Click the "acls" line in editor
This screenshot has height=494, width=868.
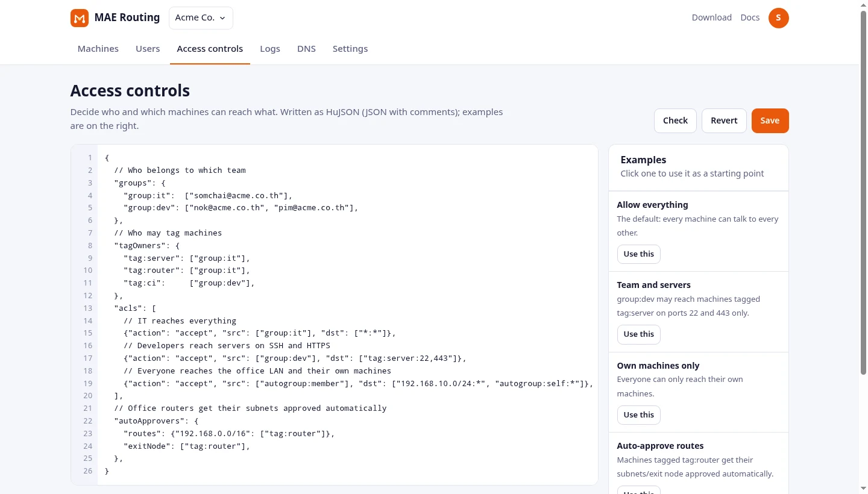(x=135, y=309)
